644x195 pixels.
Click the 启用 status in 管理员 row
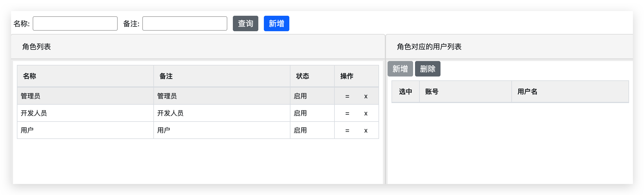click(x=300, y=96)
